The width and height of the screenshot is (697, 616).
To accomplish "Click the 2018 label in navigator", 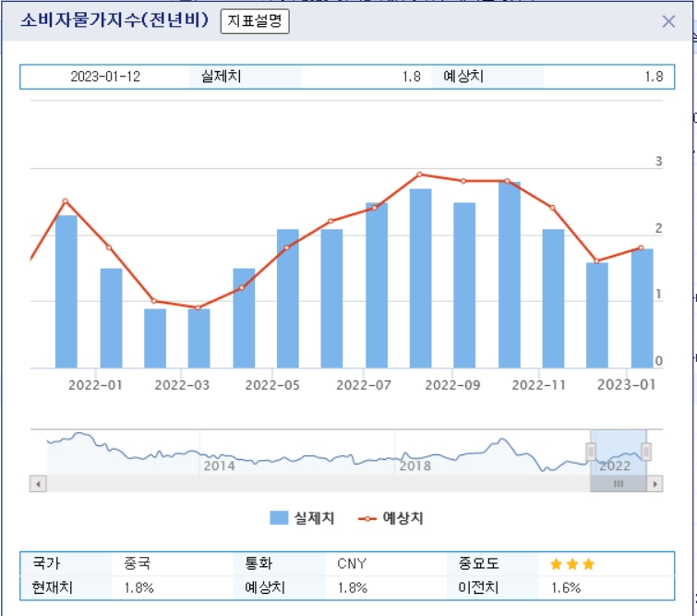I will pyautogui.click(x=415, y=465).
